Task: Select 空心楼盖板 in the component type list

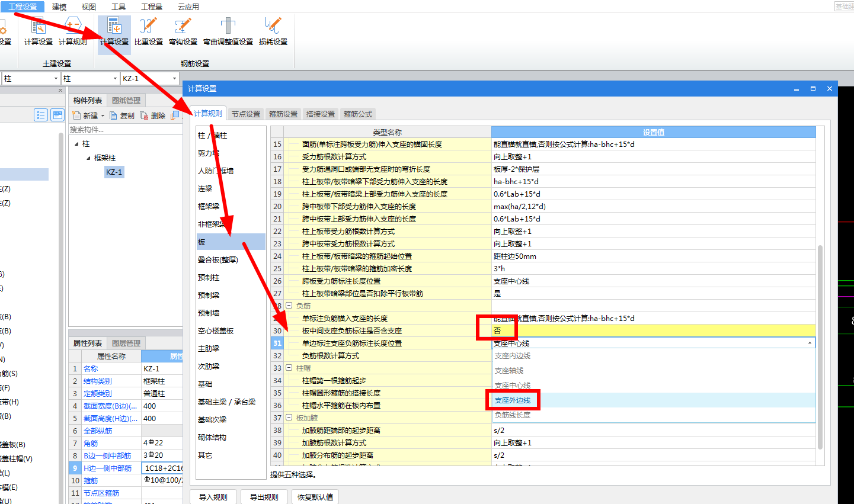Action: (x=231, y=330)
